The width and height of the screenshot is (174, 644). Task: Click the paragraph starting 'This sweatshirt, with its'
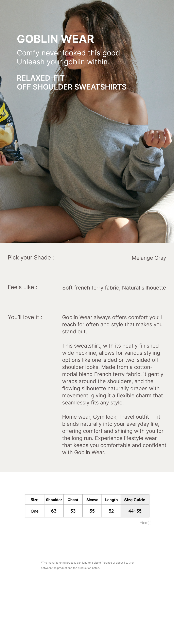113,374
